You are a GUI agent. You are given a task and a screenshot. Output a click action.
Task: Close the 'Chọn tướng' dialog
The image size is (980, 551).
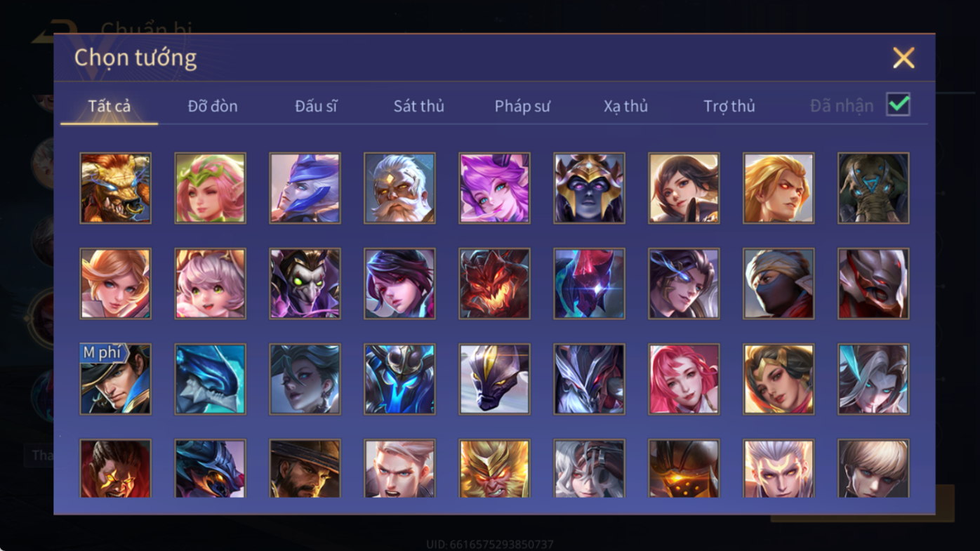tap(903, 58)
